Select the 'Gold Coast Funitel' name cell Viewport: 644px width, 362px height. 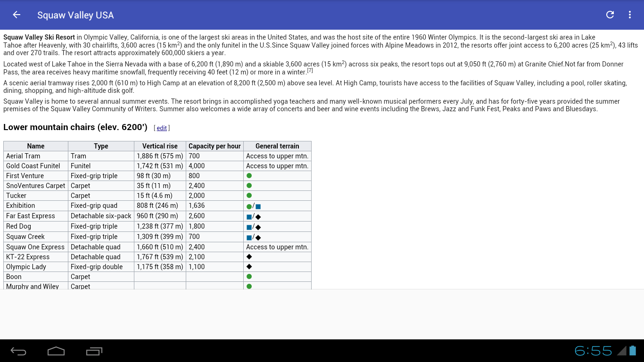tap(36, 166)
